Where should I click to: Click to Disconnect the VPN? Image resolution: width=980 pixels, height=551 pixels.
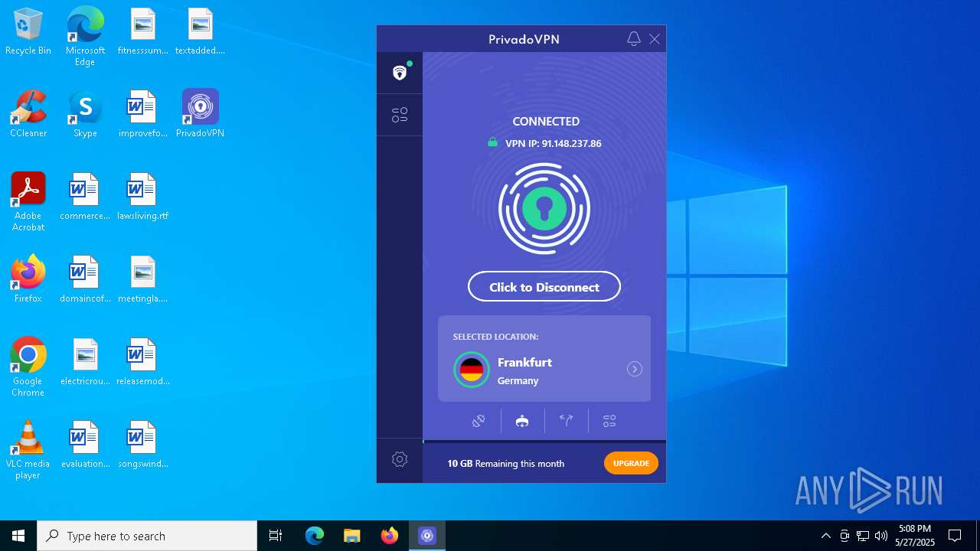(544, 287)
